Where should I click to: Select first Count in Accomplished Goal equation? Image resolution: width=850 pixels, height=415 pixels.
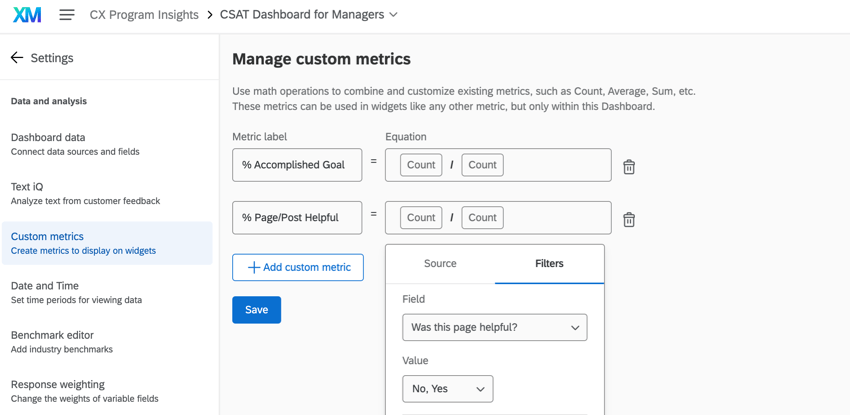421,165
